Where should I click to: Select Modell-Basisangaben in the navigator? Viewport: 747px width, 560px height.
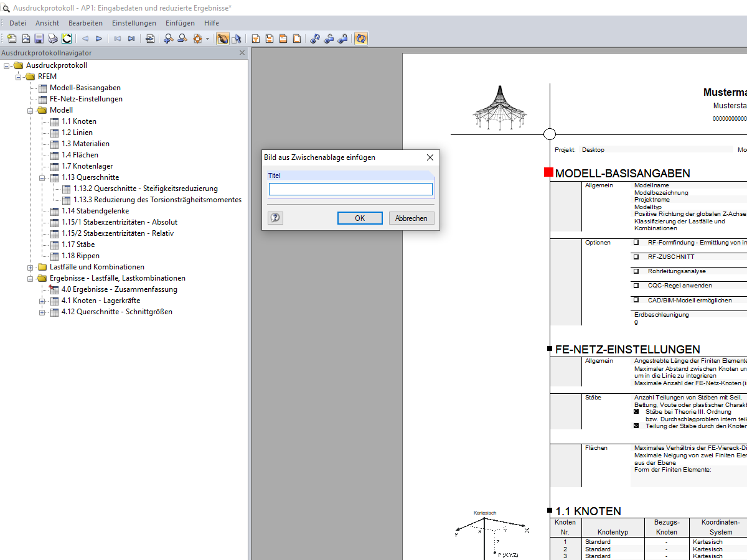pyautogui.click(x=85, y=88)
